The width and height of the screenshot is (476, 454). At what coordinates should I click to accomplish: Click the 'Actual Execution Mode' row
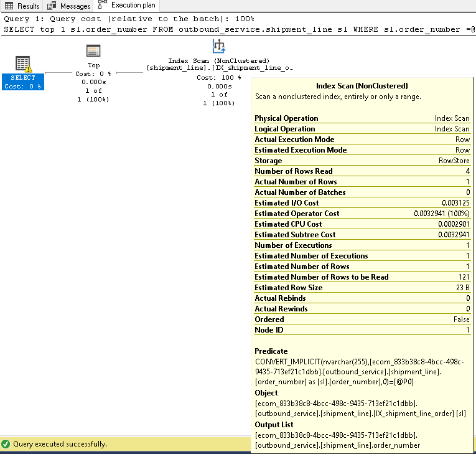click(362, 140)
